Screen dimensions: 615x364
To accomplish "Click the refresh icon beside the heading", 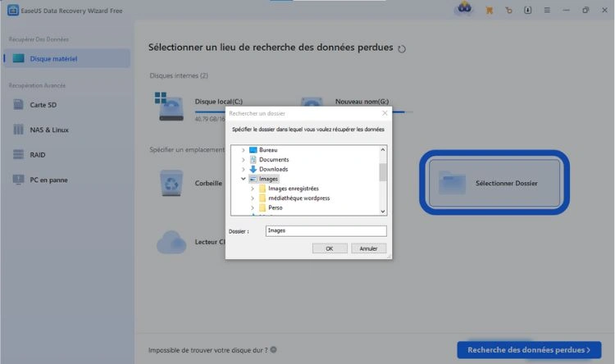I will 402,49.
